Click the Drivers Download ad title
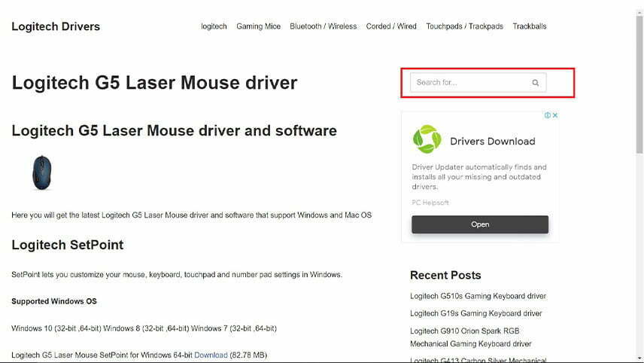This screenshot has width=644, height=363. coord(493,142)
